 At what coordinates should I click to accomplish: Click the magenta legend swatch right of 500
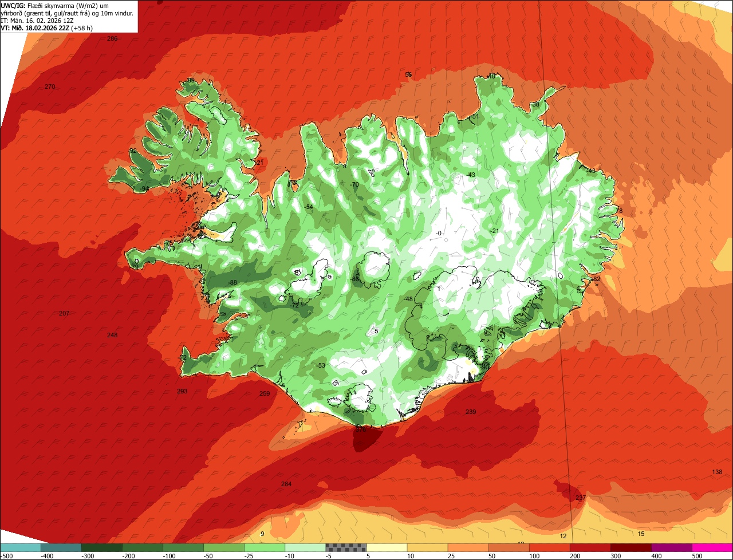[712, 547]
